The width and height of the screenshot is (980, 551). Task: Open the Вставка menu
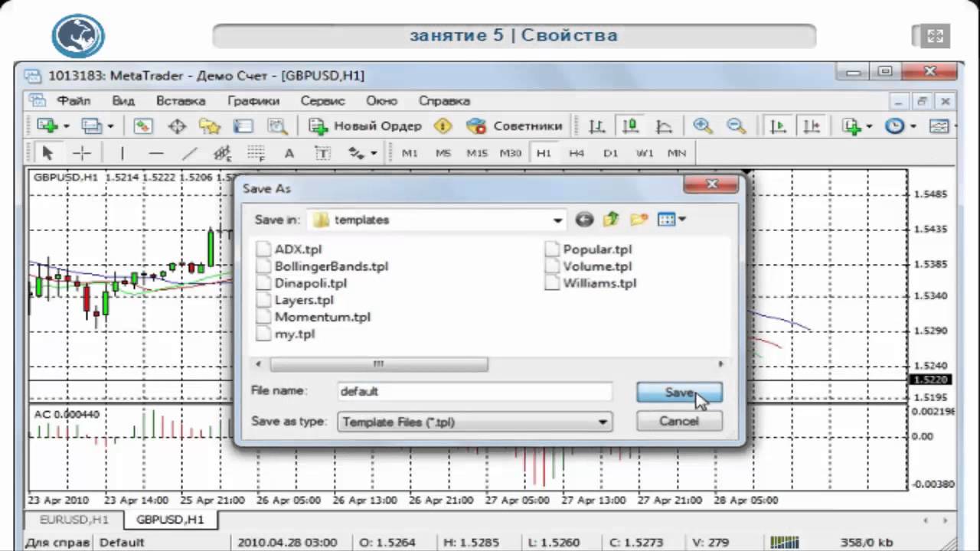181,101
